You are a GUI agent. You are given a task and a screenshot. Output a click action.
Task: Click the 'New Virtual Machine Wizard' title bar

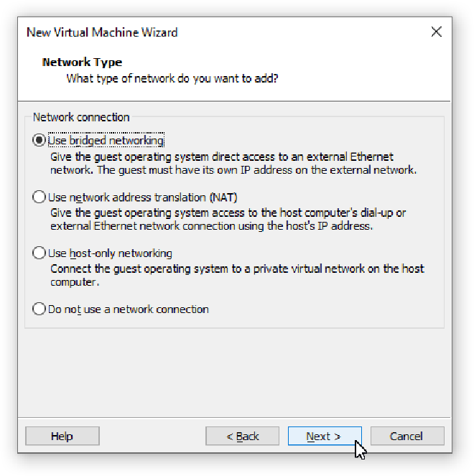(x=102, y=32)
